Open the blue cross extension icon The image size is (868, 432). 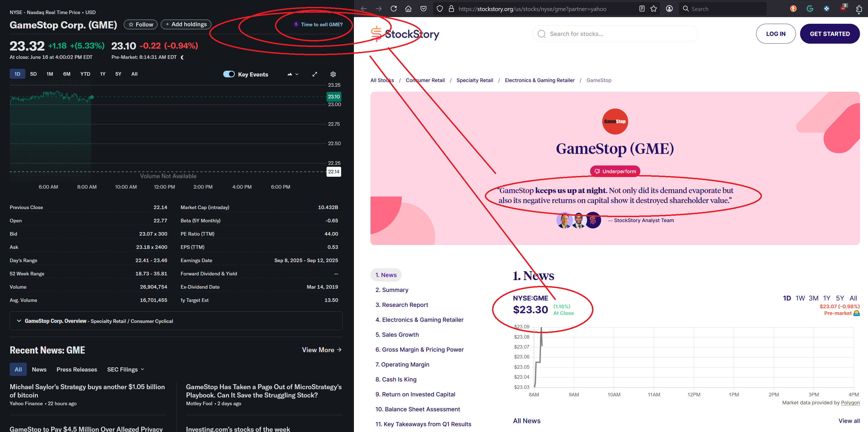(x=827, y=9)
